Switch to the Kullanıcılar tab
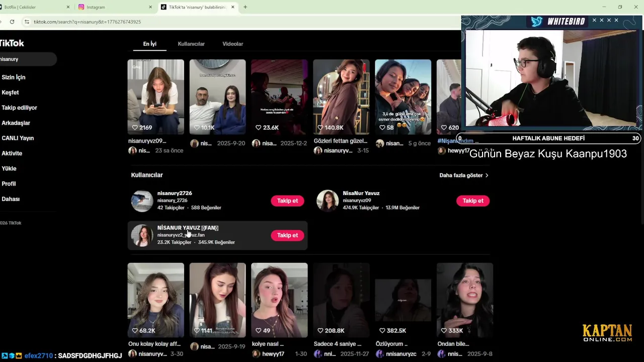 191,44
